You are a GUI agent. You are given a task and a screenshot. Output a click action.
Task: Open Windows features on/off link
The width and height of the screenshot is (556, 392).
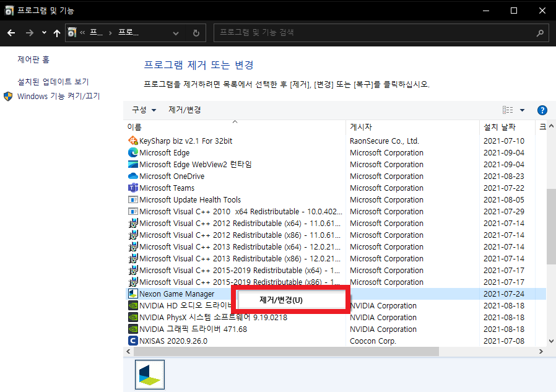[58, 96]
